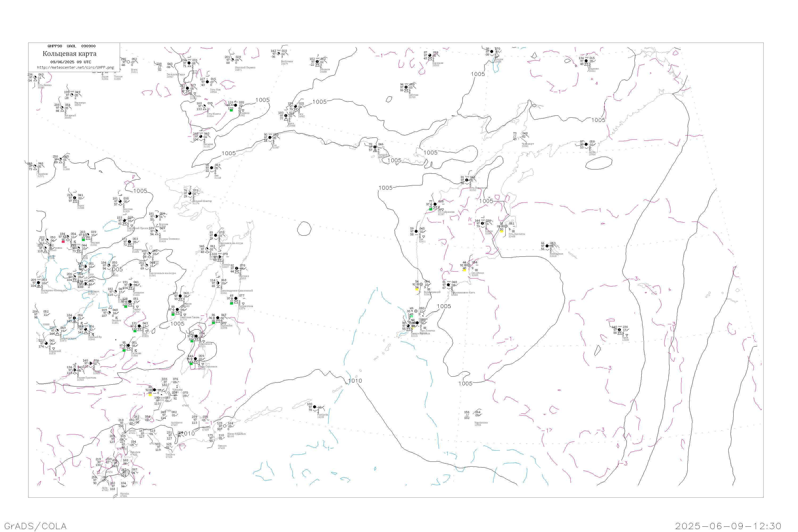This screenshot has width=798, height=532.
Task: Click the GrADS/COLA credit label
Action: point(35,526)
